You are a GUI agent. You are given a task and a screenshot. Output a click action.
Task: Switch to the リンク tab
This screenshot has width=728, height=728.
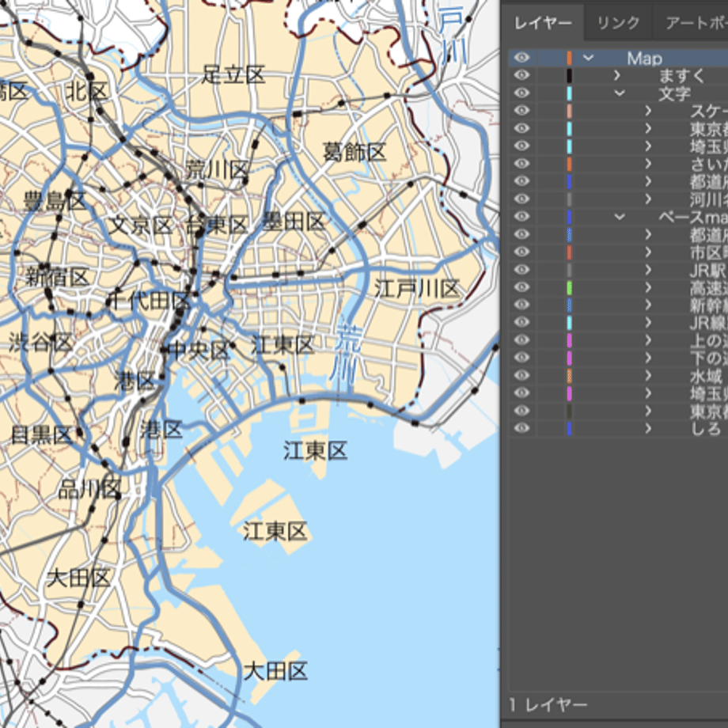(x=618, y=22)
